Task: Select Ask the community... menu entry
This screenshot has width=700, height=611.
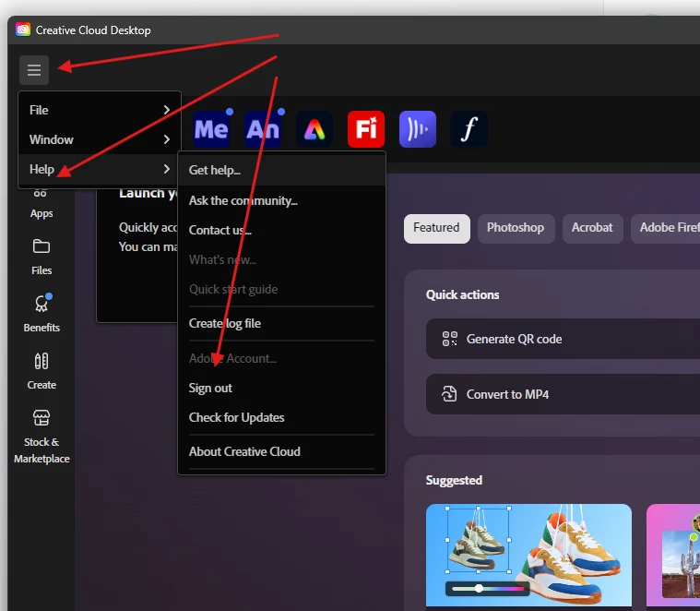Action: pyautogui.click(x=281, y=200)
